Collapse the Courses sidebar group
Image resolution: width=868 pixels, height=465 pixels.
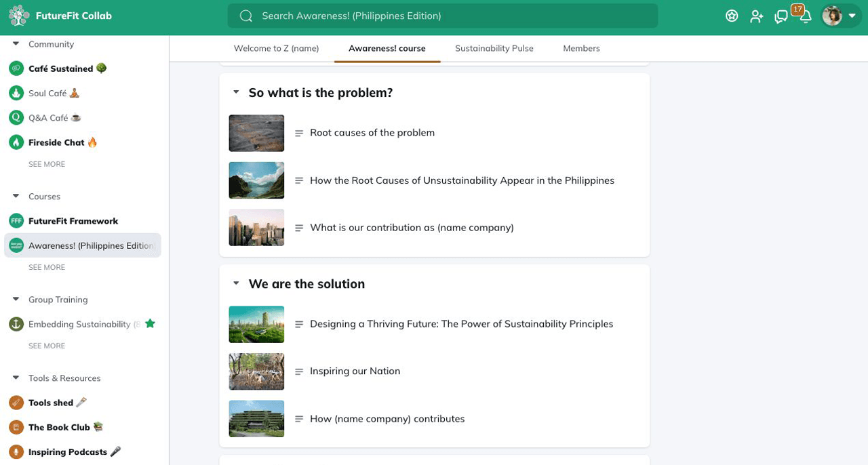tap(16, 196)
